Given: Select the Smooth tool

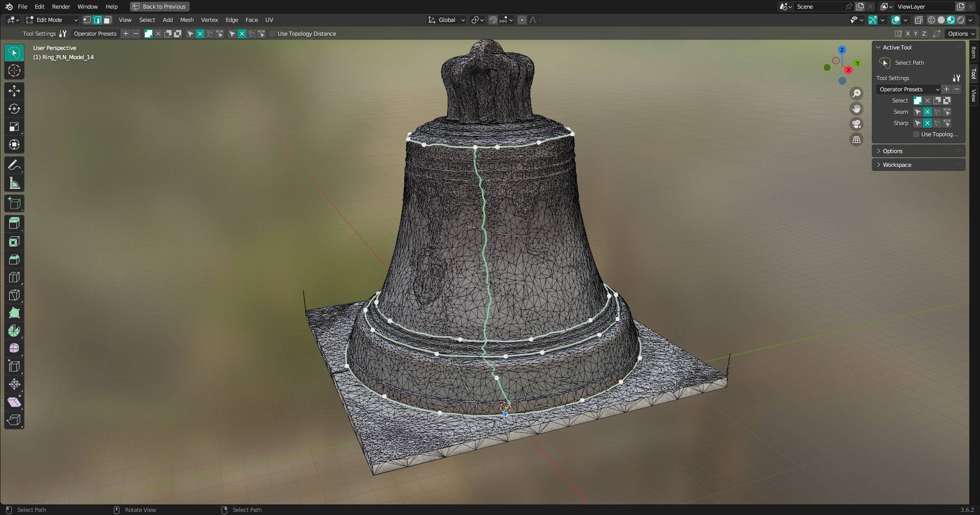Looking at the screenshot, I should coord(14,349).
